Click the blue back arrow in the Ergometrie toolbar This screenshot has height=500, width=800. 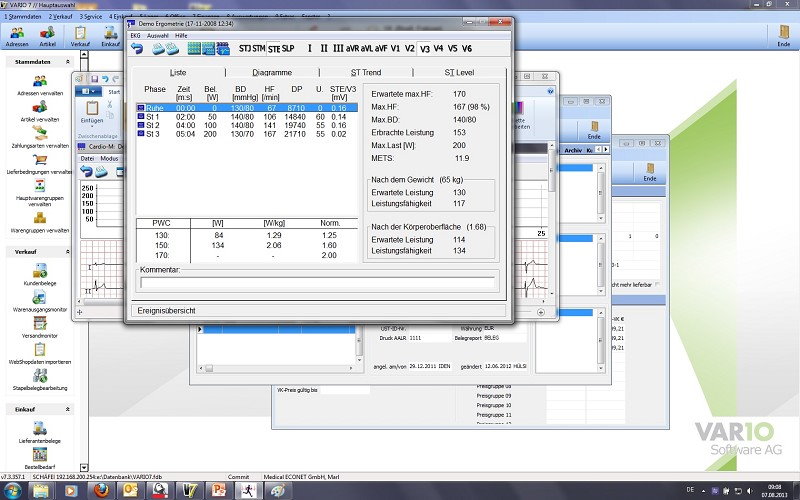tap(137, 48)
